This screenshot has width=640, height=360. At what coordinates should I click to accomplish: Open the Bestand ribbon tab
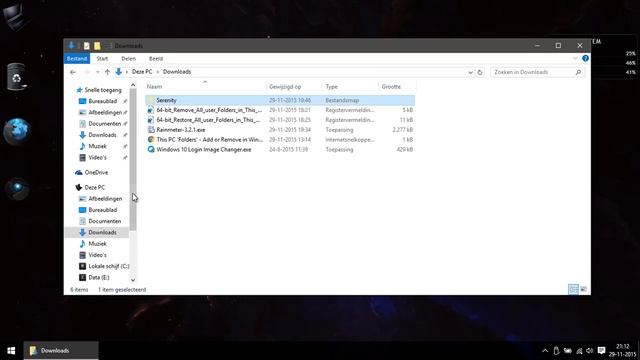coord(77,59)
